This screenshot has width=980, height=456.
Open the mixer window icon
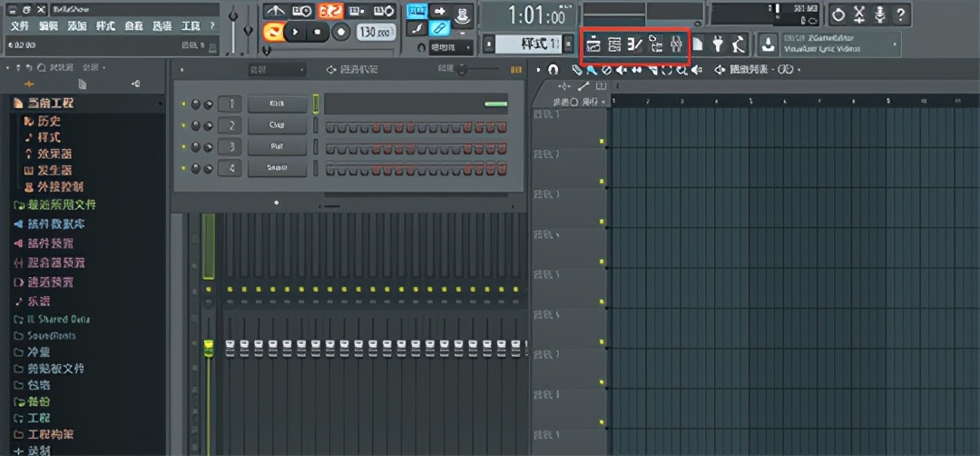click(x=675, y=44)
